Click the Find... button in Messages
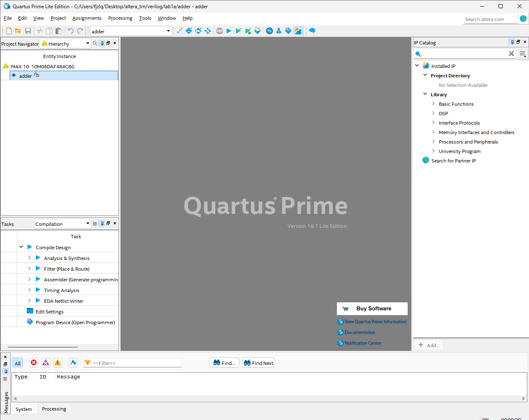Image resolution: width=529 pixels, height=420 pixels. (225, 363)
